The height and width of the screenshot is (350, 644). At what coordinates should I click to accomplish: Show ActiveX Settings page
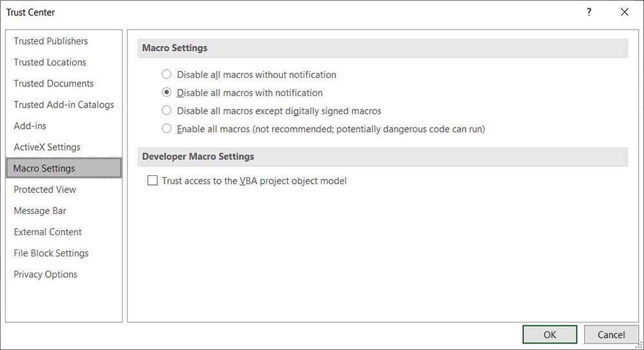[x=47, y=148]
